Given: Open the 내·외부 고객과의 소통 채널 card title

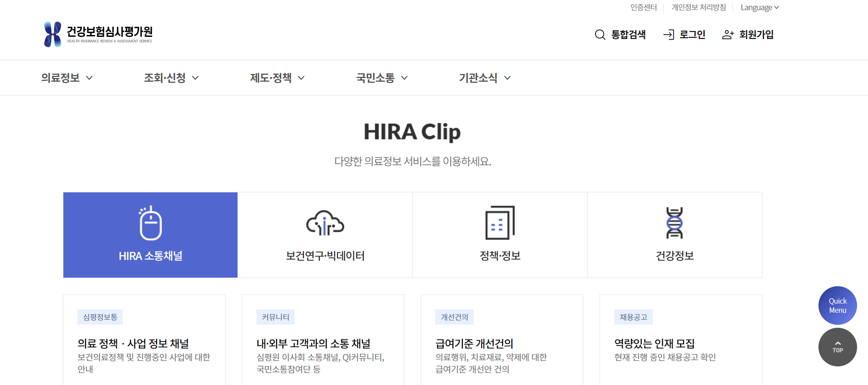Looking at the screenshot, I should [x=313, y=343].
